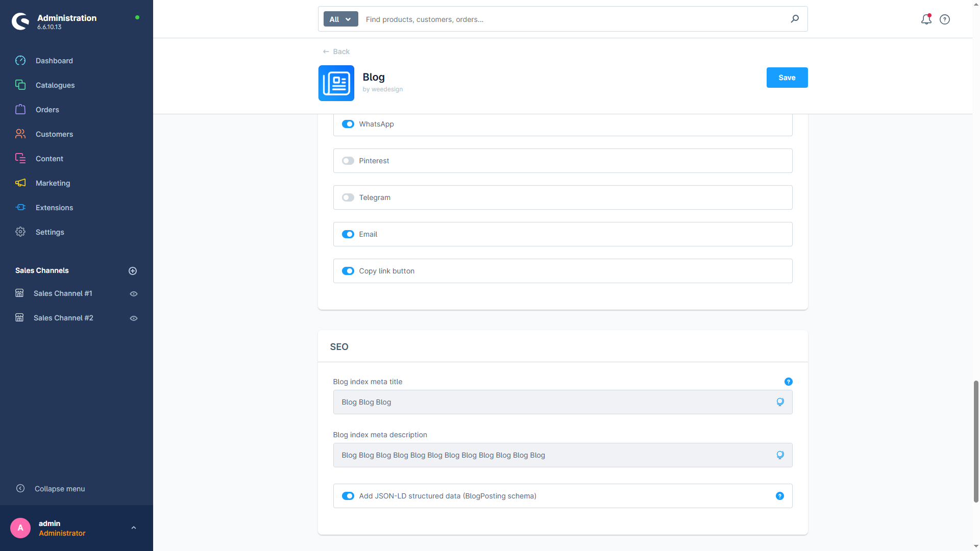Click Collapse menu label

[x=60, y=489]
